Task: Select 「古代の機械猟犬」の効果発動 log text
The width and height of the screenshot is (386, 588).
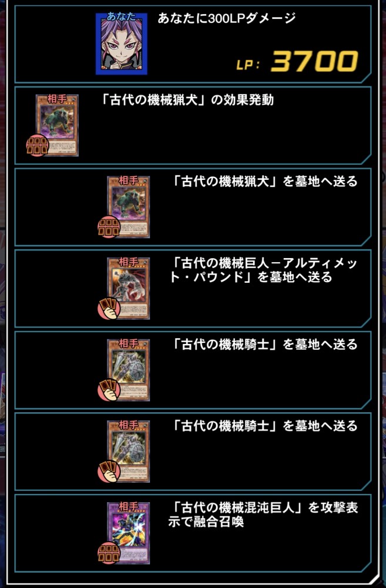Action: click(187, 100)
